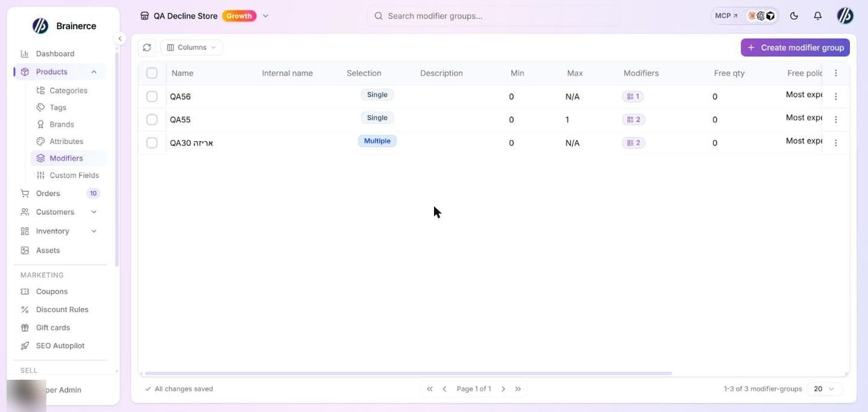Go to the first page
Image resolution: width=868 pixels, height=412 pixels.
(x=430, y=389)
